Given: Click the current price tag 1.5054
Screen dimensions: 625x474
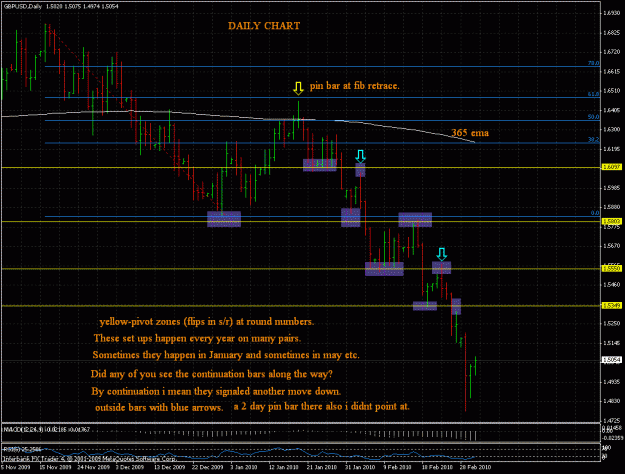Looking at the screenshot, I should pyautogui.click(x=612, y=360).
